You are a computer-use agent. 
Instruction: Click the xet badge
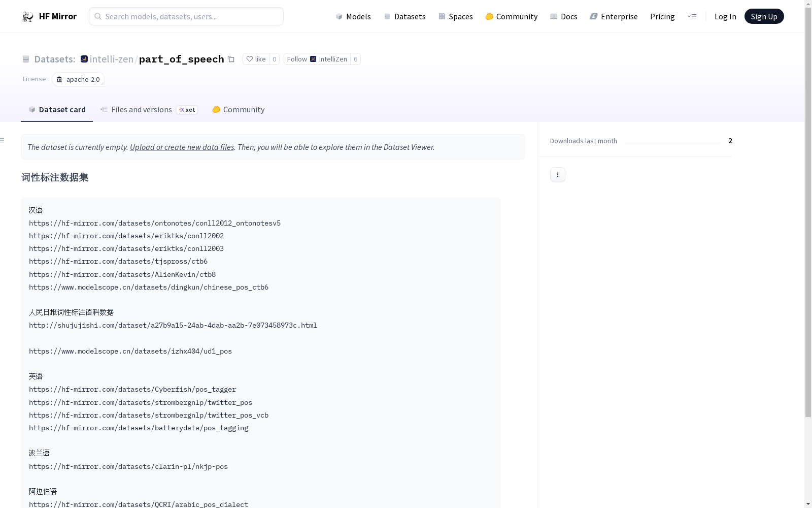pyautogui.click(x=187, y=110)
